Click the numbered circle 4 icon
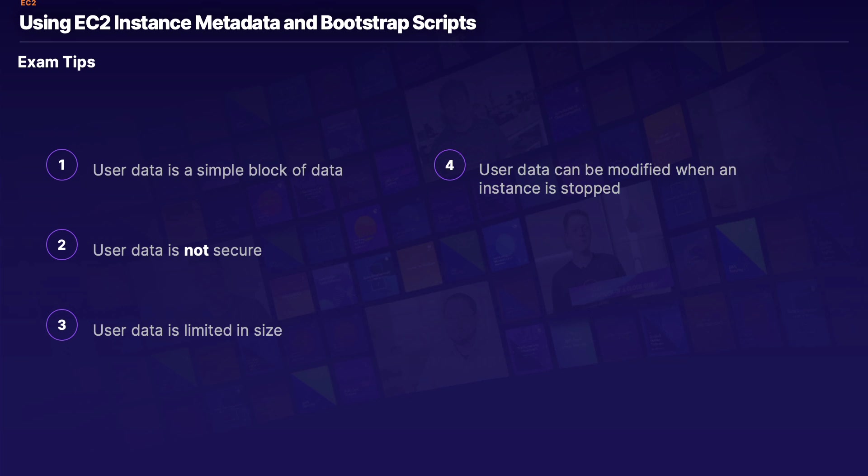The width and height of the screenshot is (868, 476). click(449, 165)
